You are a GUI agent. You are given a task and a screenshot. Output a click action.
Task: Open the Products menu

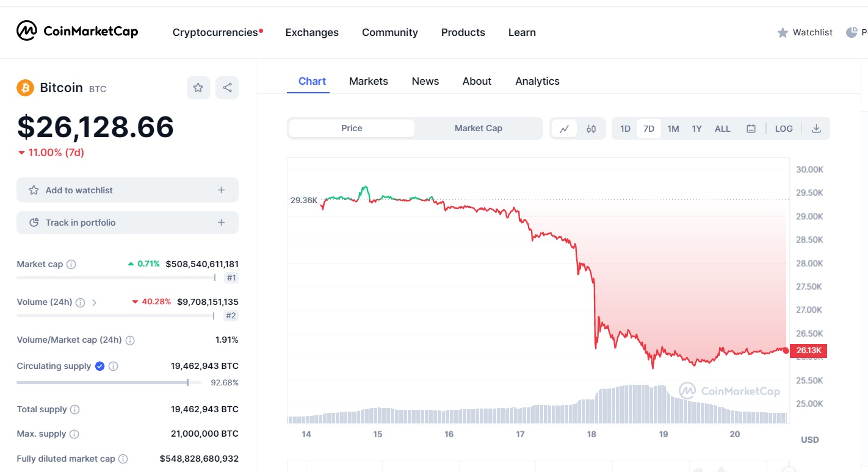(x=463, y=32)
